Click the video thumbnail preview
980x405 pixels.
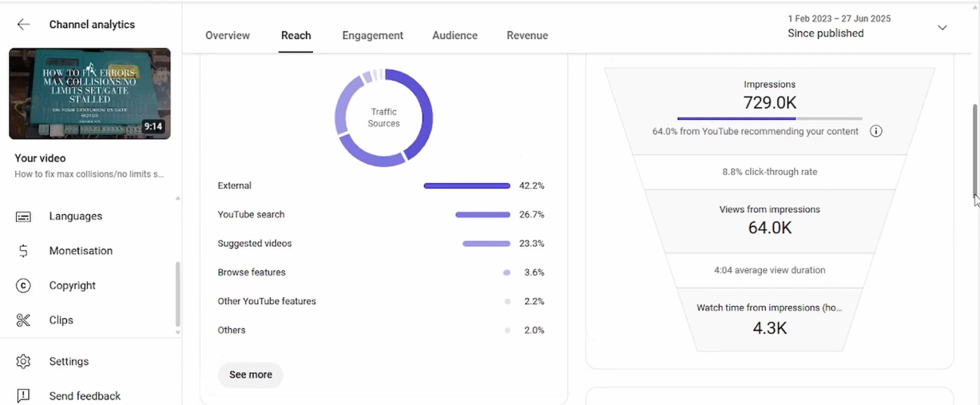89,93
